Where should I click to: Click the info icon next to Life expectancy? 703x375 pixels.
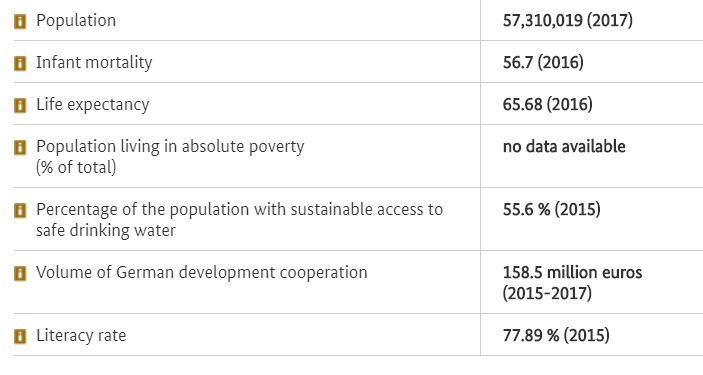[x=20, y=105]
